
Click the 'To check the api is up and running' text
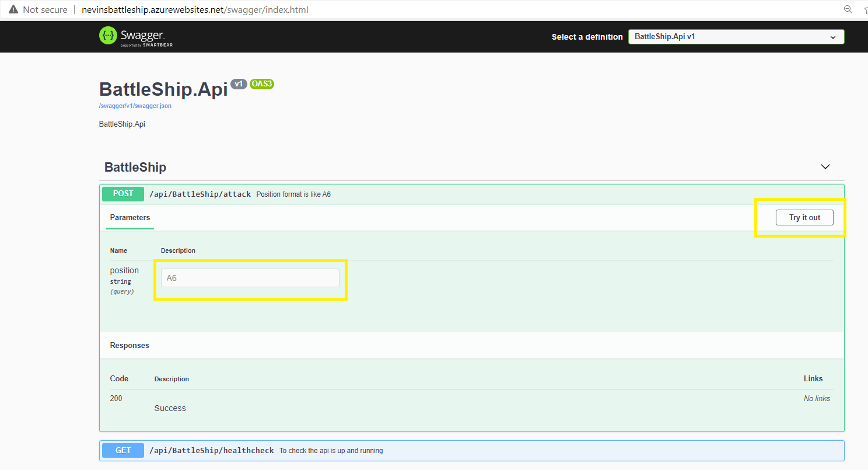(x=331, y=451)
